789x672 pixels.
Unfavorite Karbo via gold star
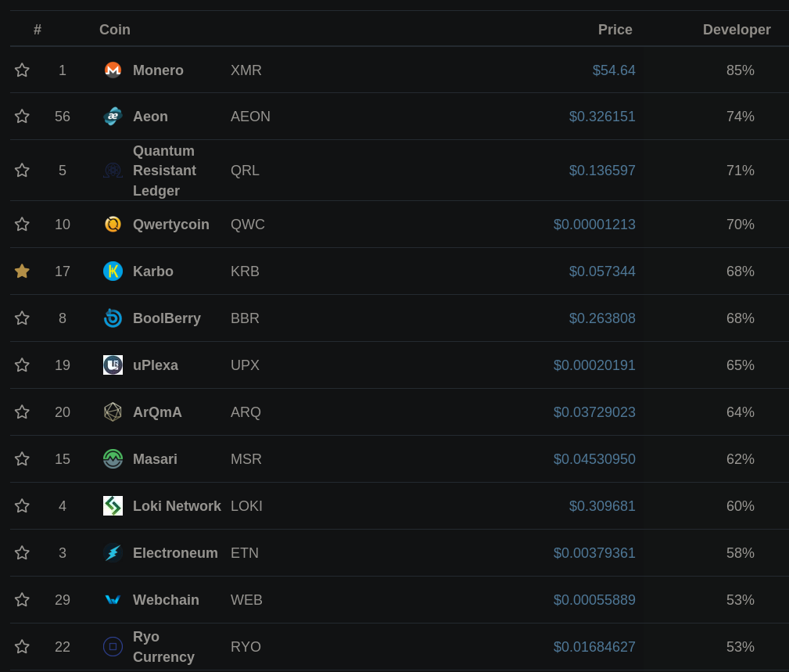coord(22,271)
